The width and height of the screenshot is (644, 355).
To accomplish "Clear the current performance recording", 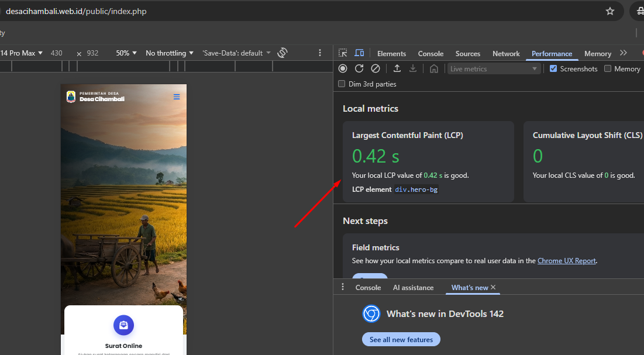I will coord(376,68).
